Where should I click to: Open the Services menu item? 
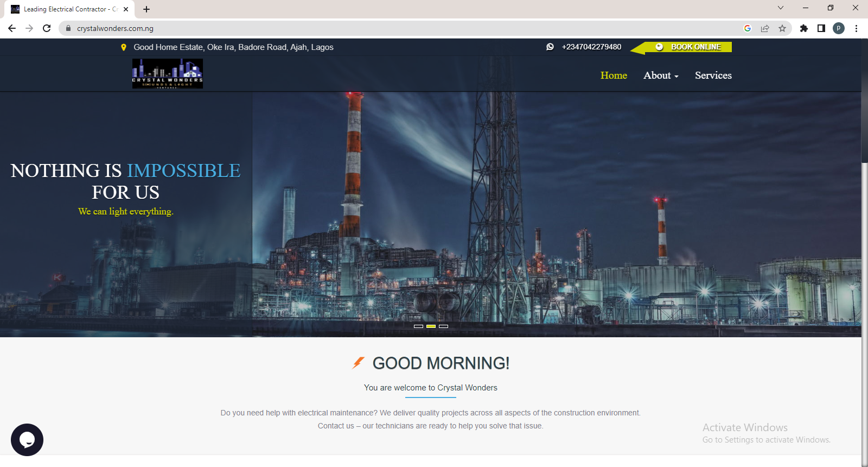pyautogui.click(x=713, y=75)
